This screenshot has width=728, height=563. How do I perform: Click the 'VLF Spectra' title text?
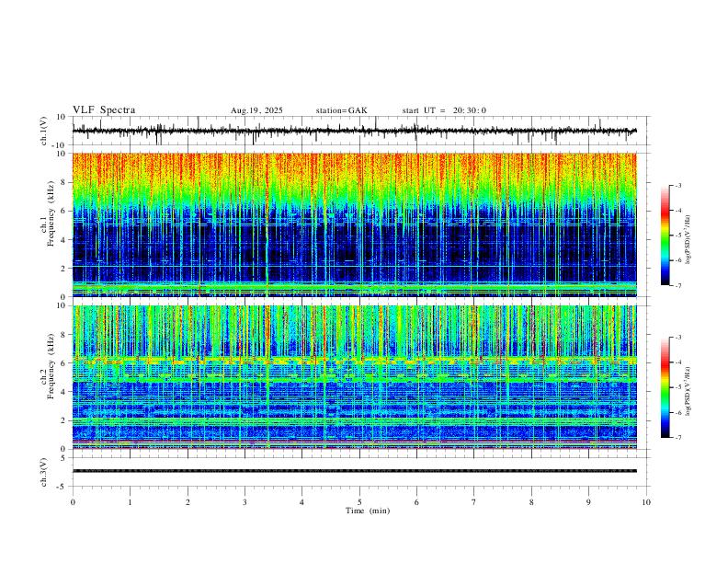[104, 110]
